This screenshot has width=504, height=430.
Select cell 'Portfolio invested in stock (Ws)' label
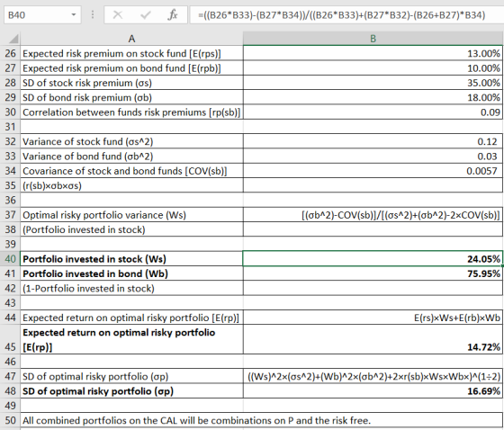click(x=131, y=259)
